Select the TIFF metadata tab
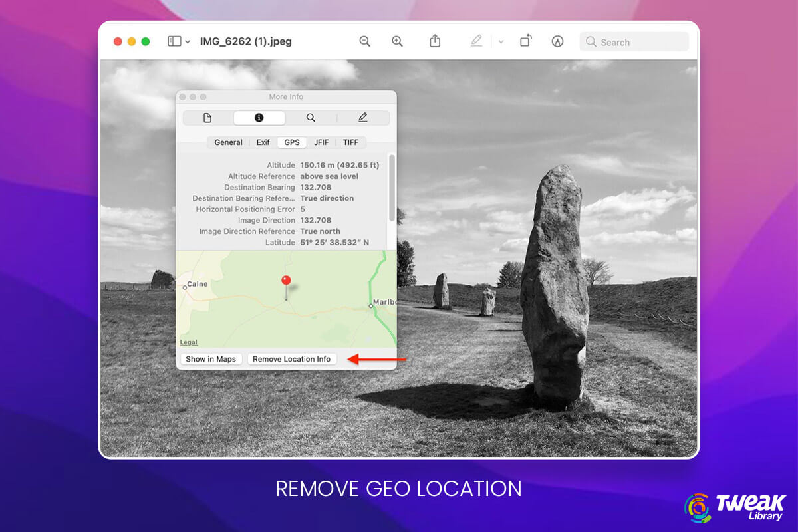The height and width of the screenshot is (532, 798). (350, 142)
